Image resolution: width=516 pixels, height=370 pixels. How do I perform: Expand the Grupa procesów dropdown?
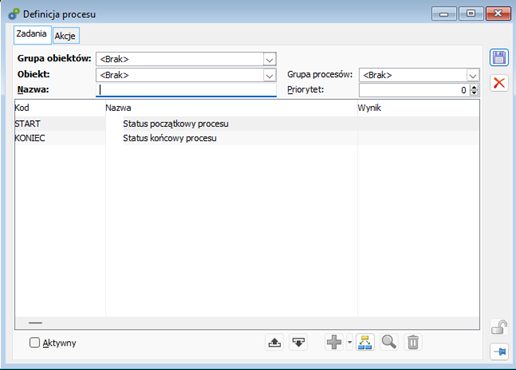tap(473, 76)
